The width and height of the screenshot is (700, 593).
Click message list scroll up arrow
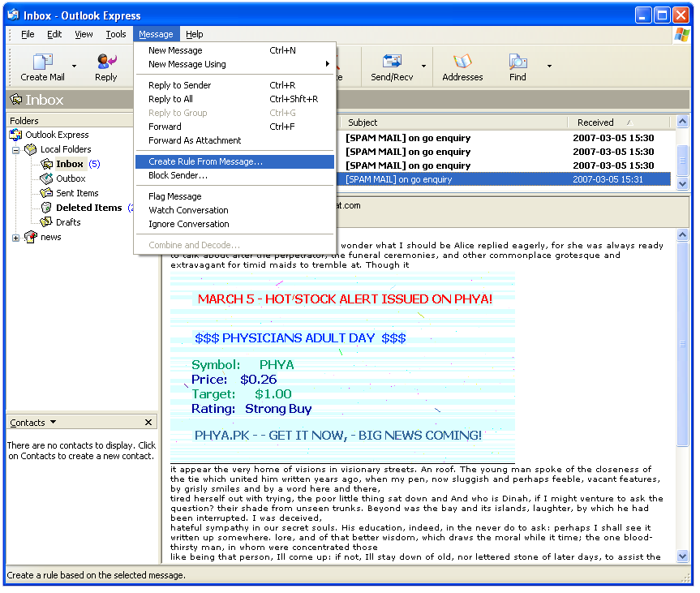tap(683, 122)
